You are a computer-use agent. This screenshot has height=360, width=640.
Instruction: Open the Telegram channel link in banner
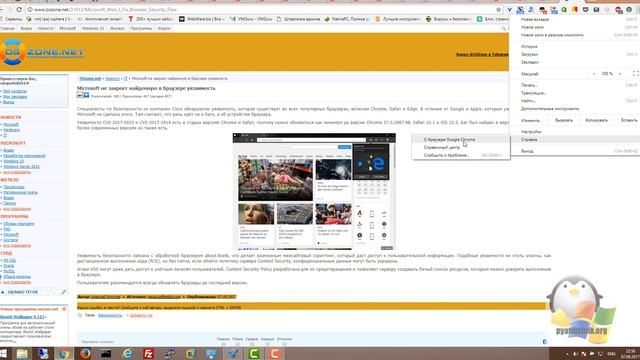tap(482, 54)
